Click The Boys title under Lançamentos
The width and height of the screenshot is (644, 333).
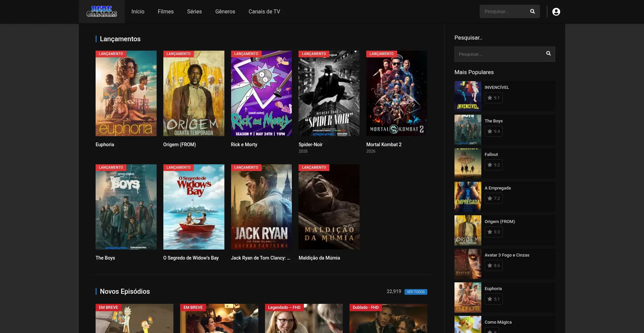coord(105,258)
